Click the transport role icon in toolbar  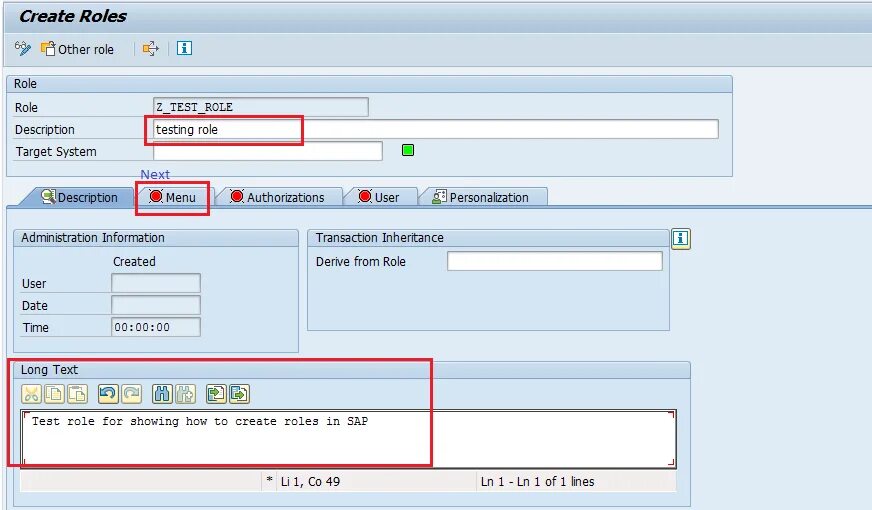(x=150, y=49)
